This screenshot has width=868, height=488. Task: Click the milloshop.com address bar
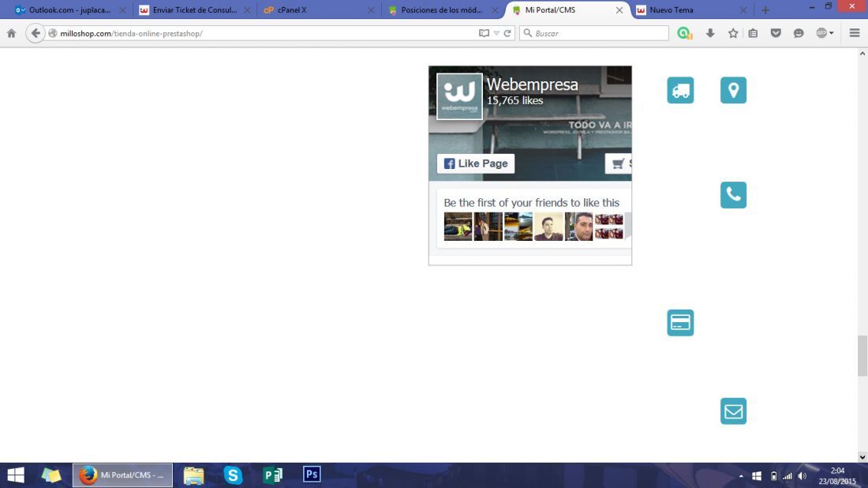266,33
